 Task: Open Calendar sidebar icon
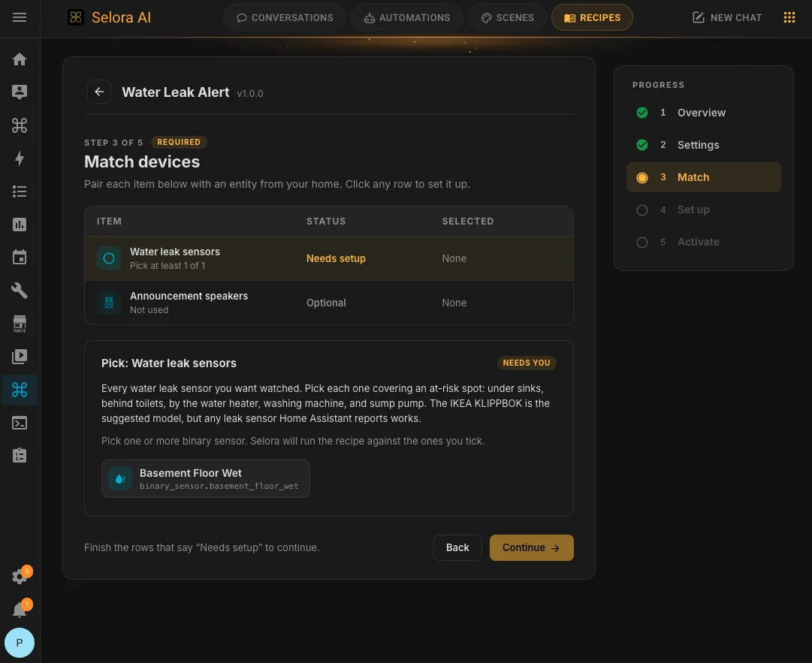click(x=20, y=258)
